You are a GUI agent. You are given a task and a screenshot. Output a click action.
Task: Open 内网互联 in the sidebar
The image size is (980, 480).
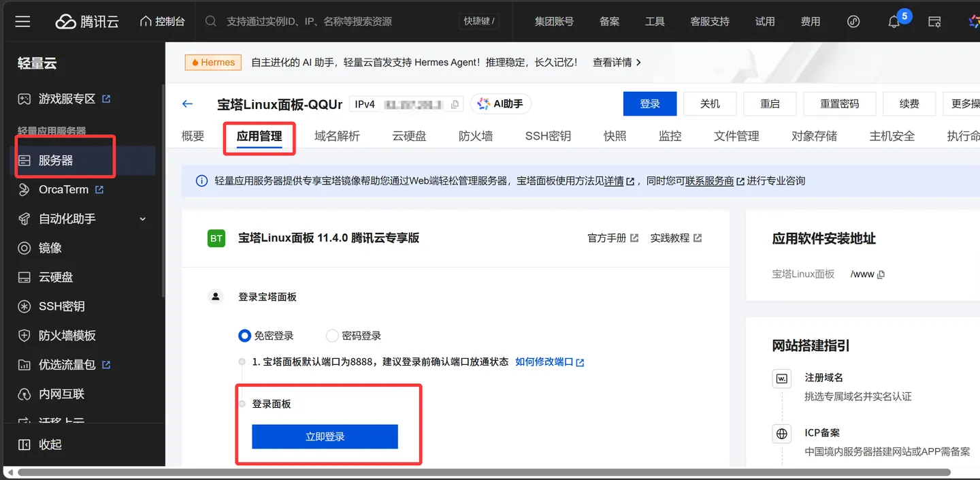61,395
